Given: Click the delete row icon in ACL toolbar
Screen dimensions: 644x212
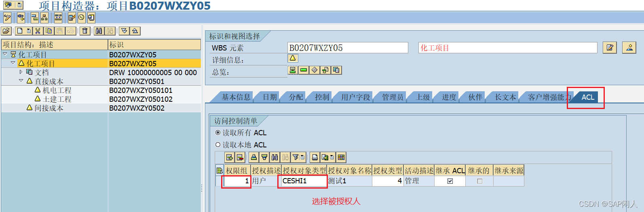Looking at the screenshot, I should [240, 157].
